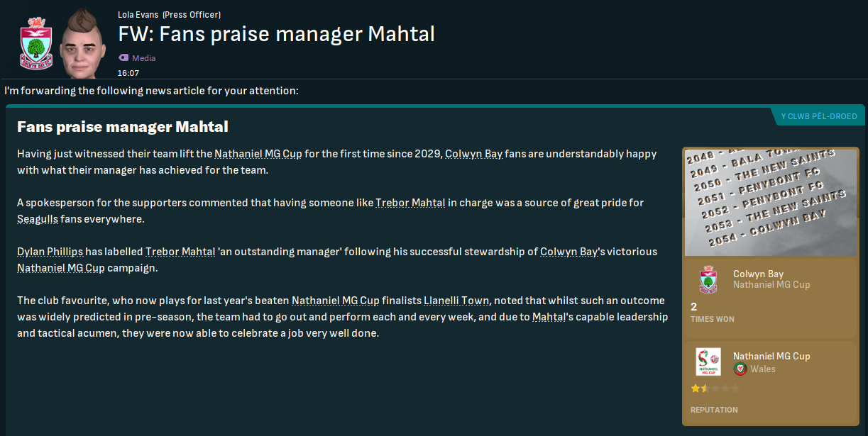Open Nathaniel MG Cup link in first sentence
Viewport: 868px width, 436px height.
click(258, 154)
